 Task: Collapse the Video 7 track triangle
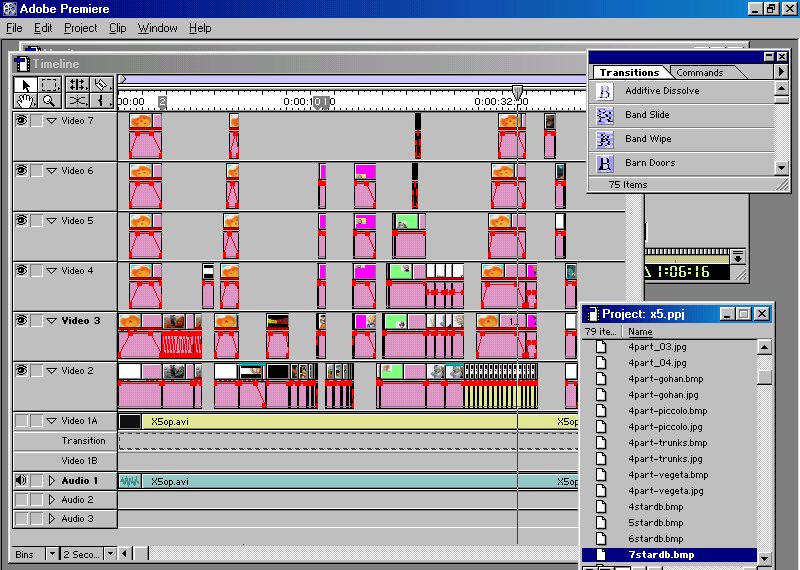click(x=51, y=121)
